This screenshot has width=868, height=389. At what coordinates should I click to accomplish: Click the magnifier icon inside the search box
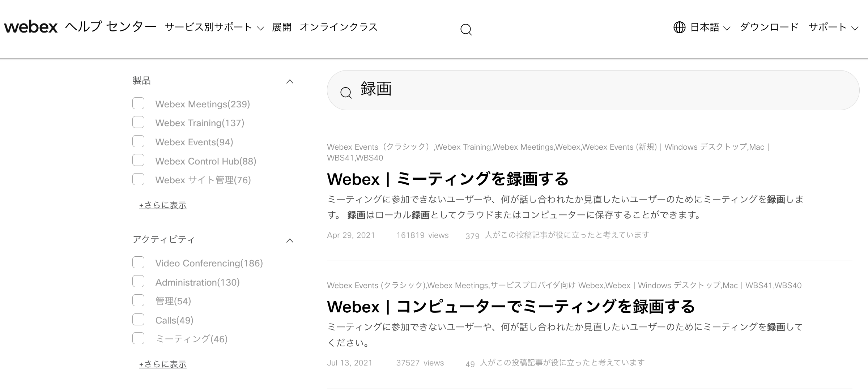coord(346,93)
